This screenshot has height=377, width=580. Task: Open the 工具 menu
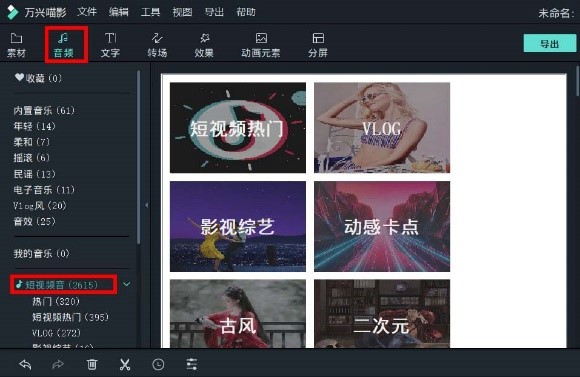[151, 12]
